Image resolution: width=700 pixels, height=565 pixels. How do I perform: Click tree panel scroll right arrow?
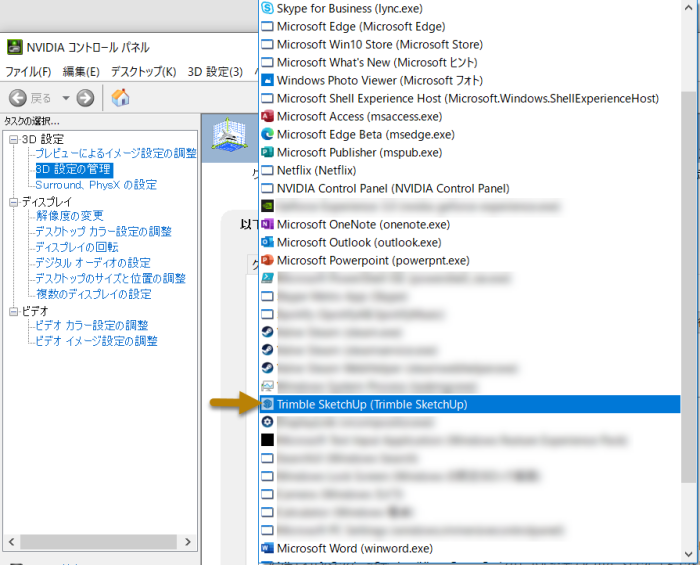(x=188, y=542)
